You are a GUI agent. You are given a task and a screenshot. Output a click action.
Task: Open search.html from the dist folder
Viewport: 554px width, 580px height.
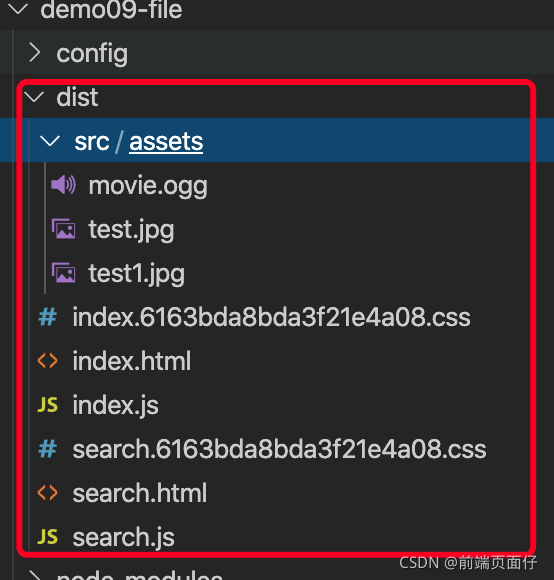click(x=140, y=493)
